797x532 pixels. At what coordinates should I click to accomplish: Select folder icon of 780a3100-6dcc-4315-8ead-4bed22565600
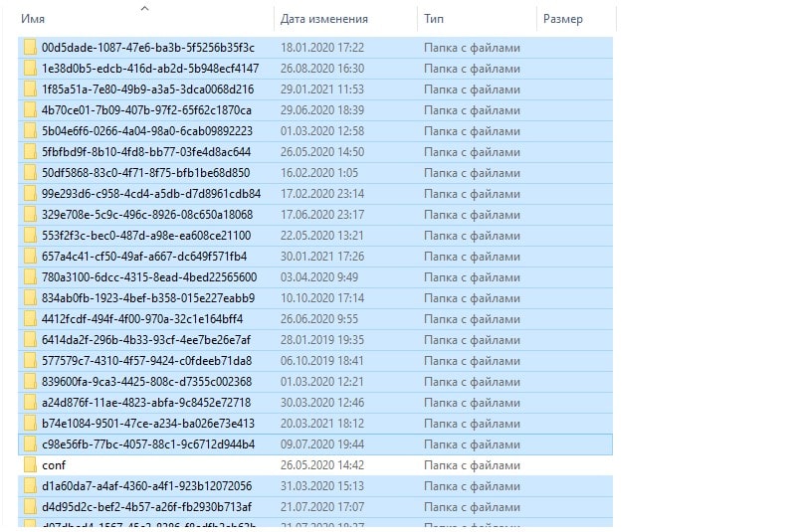point(30,276)
